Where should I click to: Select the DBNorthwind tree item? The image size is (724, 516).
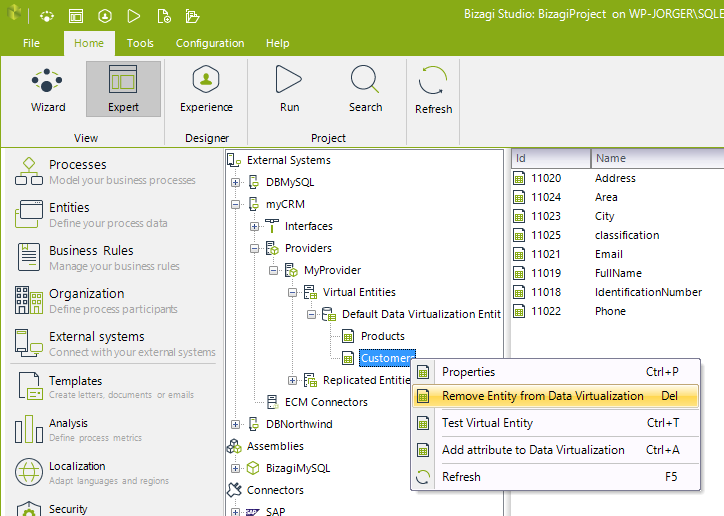click(299, 424)
